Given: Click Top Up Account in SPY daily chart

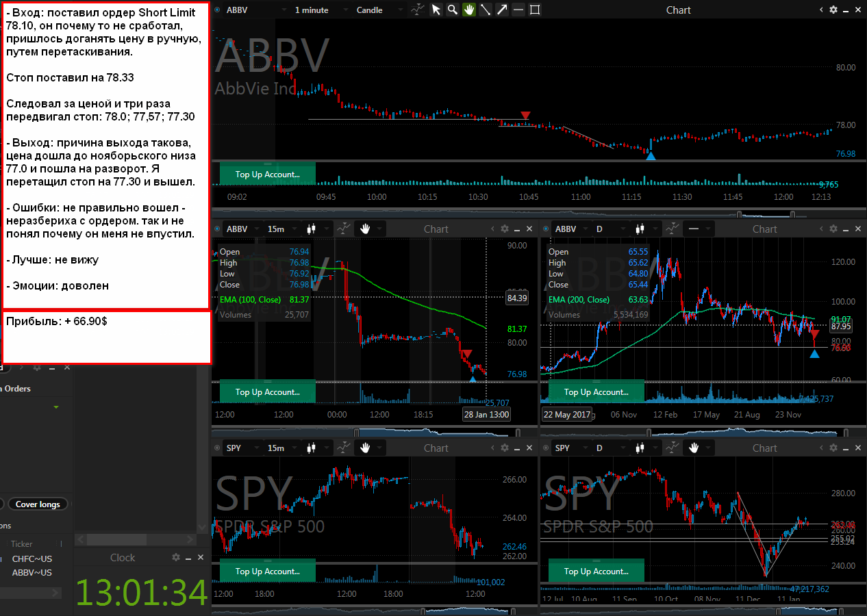Looking at the screenshot, I should (x=596, y=571).
